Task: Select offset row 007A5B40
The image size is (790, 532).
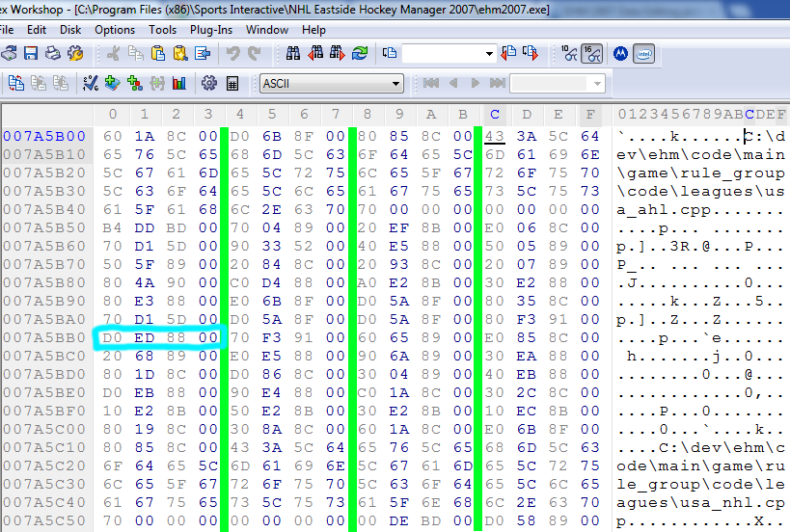Action: [x=44, y=209]
